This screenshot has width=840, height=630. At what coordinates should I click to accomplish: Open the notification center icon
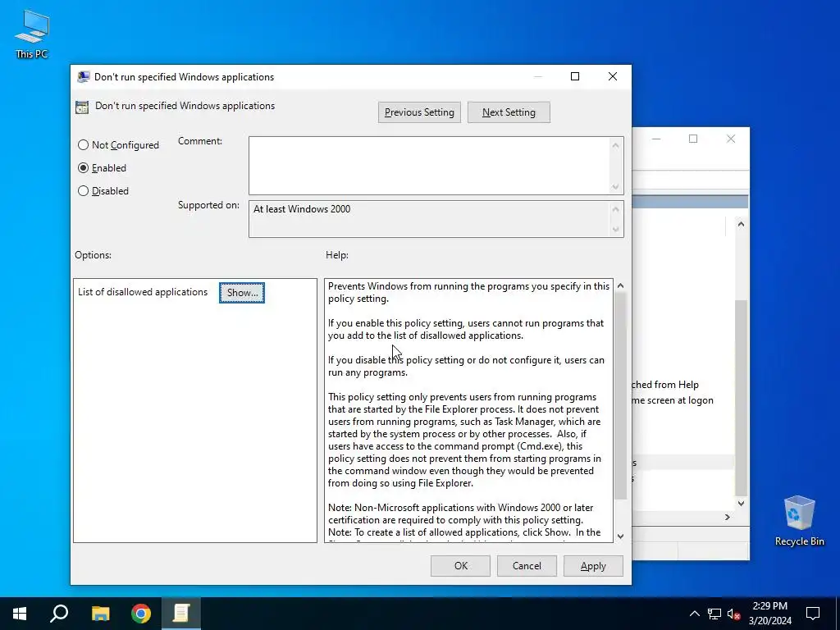pos(813,614)
